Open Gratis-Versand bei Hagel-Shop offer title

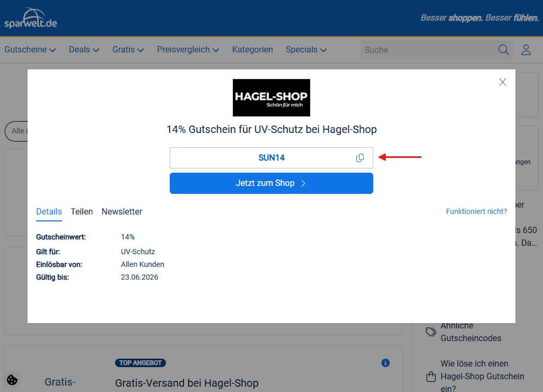(187, 383)
